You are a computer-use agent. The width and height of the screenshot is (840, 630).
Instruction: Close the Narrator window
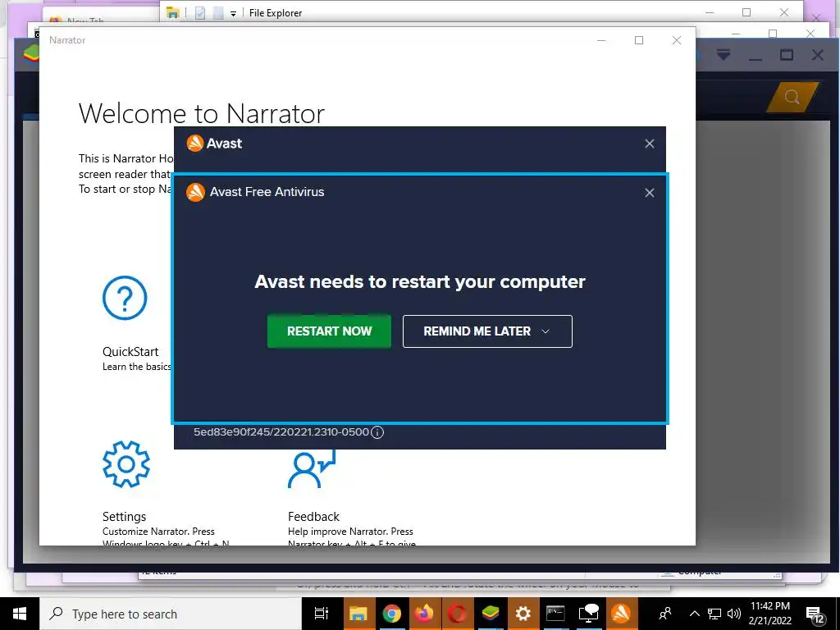pos(677,40)
